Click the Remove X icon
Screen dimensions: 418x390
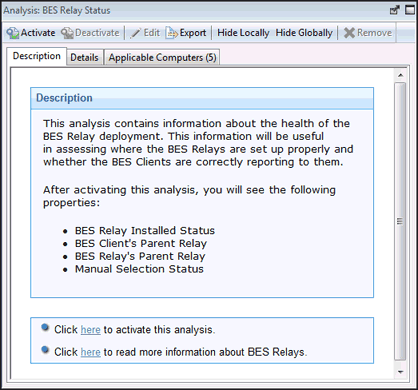tap(349, 33)
